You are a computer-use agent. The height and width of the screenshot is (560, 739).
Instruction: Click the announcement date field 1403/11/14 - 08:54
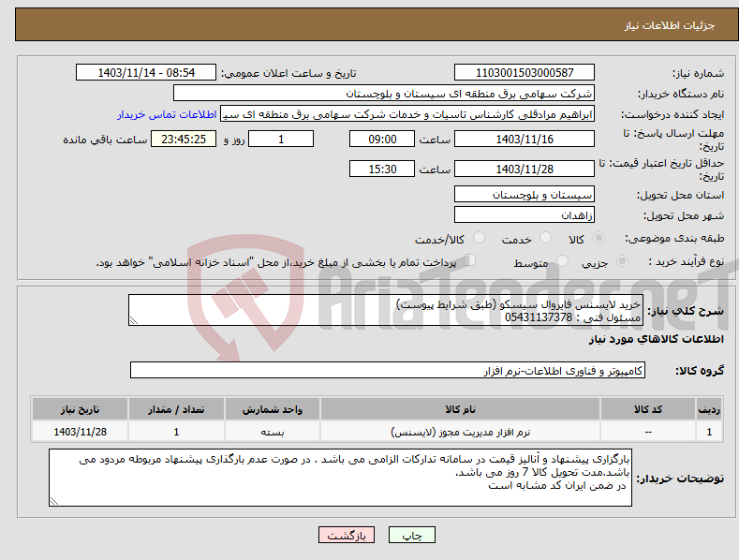(x=145, y=73)
